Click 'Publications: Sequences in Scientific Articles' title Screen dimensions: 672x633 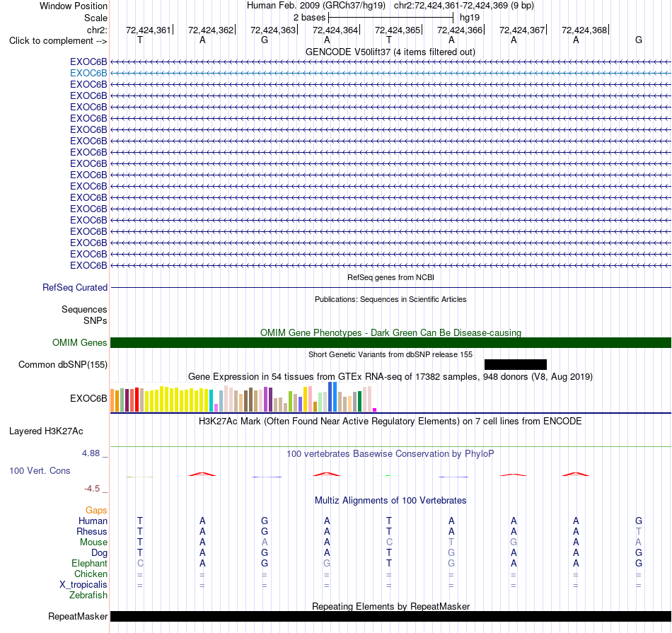(x=390, y=299)
